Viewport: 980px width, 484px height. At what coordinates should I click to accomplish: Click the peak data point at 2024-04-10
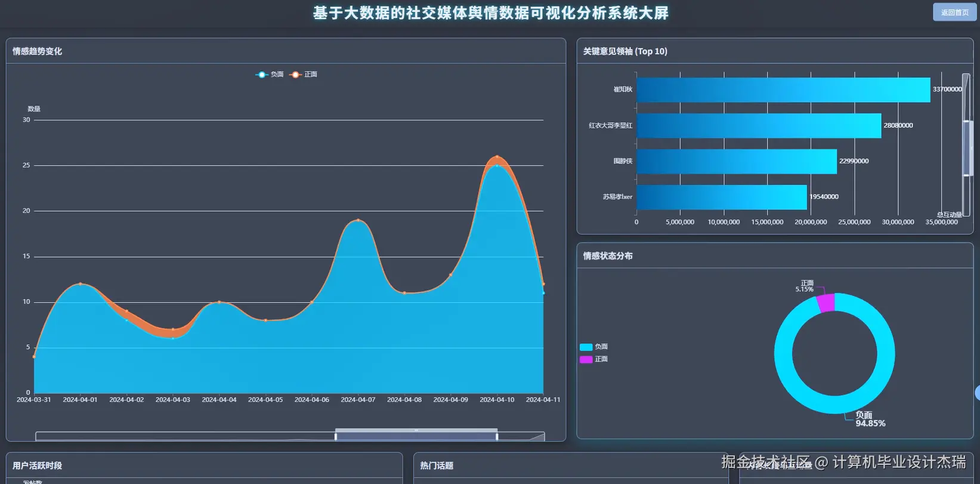click(497, 156)
